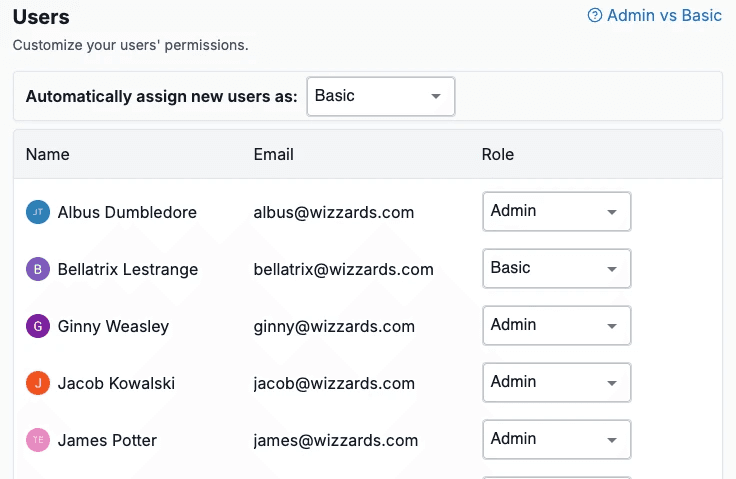This screenshot has width=736, height=479.
Task: Click the Email column header
Action: pyautogui.click(x=274, y=154)
